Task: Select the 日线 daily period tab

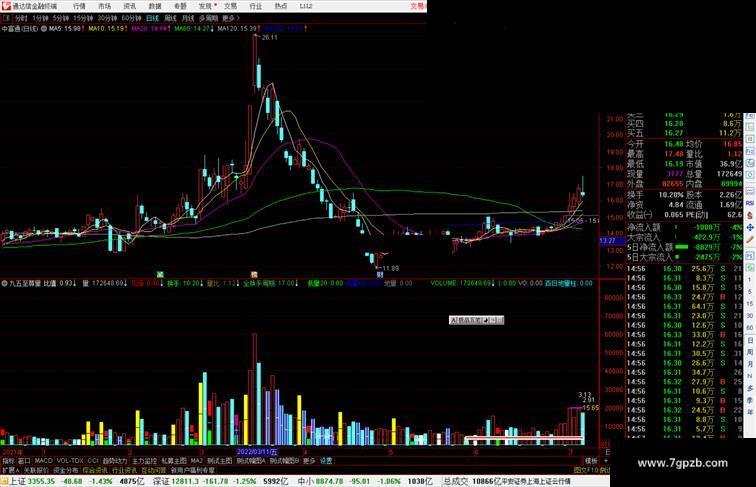Action: click(152, 18)
